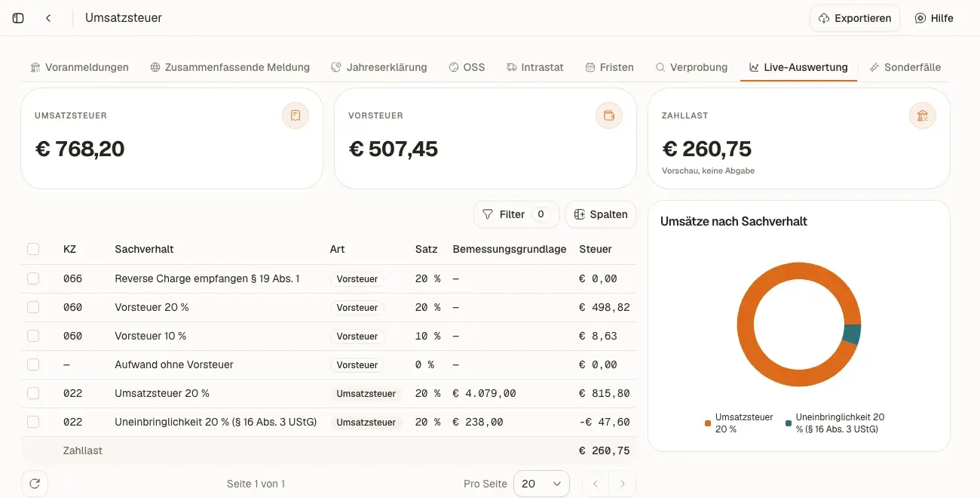
Task: Open the Spalten column chooser
Action: [601, 214]
